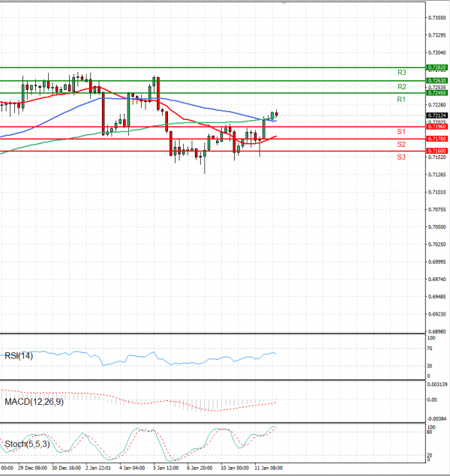Click the 6 Jan 20:00 time label
The image size is (450, 476).
pos(199,468)
